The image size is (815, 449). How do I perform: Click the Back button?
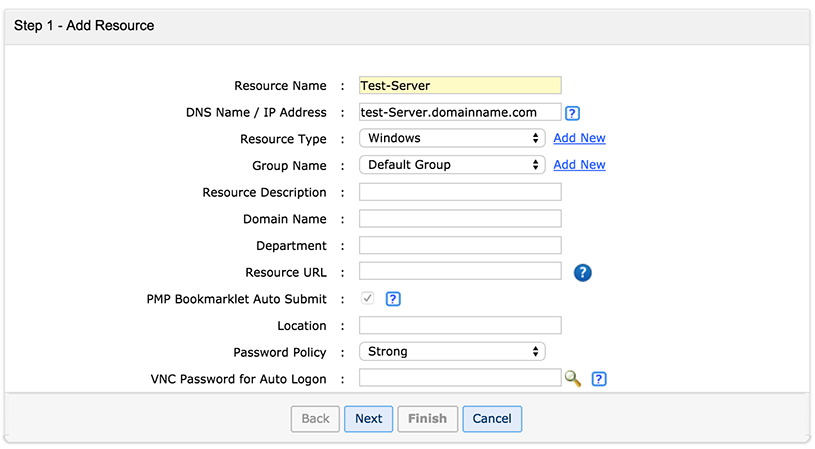pos(315,419)
